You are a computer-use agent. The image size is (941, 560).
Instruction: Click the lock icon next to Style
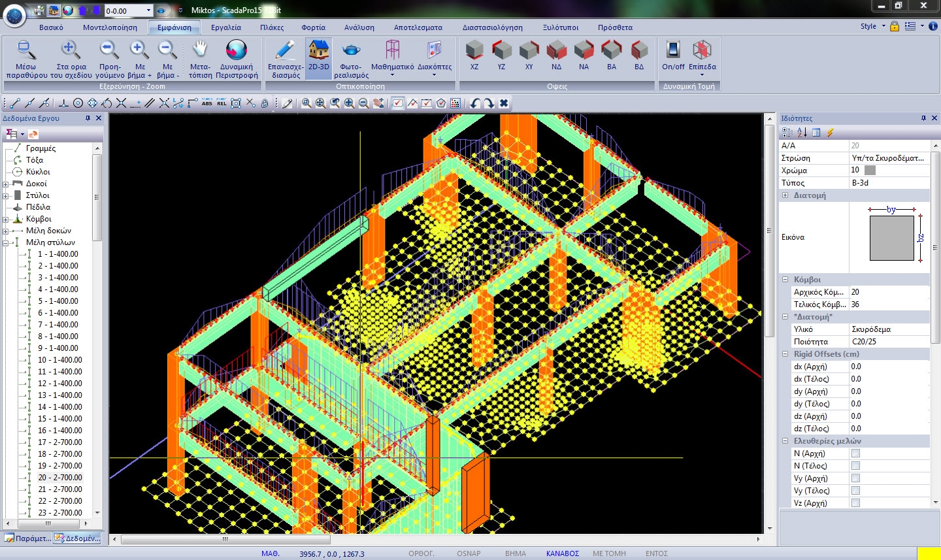tap(895, 26)
